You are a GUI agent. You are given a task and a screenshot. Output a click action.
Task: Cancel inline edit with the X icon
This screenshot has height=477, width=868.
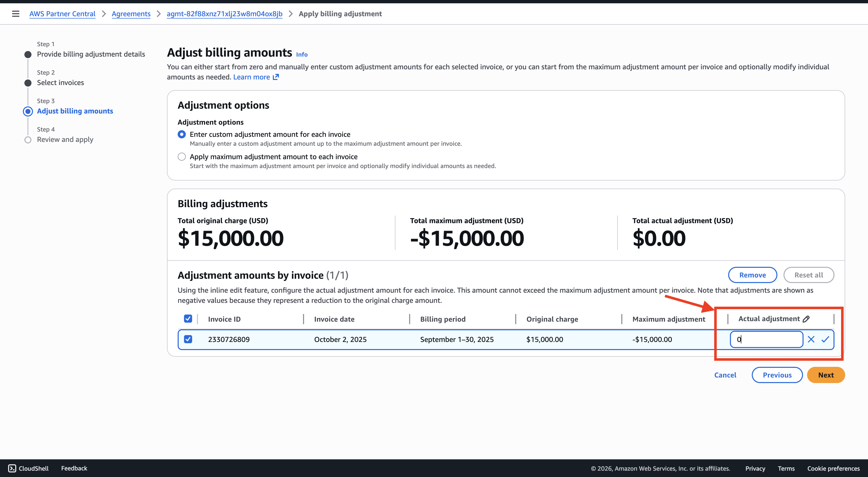811,339
